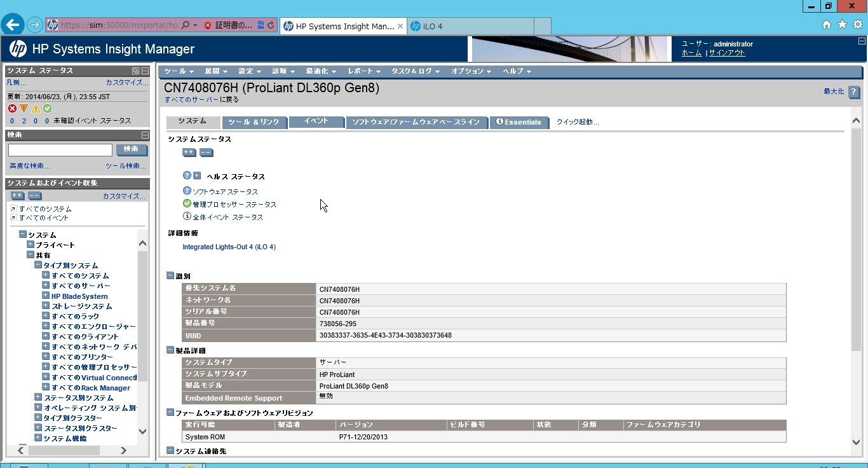Open Integrated Lights-Out 4 (iLO 4) link

click(229, 247)
